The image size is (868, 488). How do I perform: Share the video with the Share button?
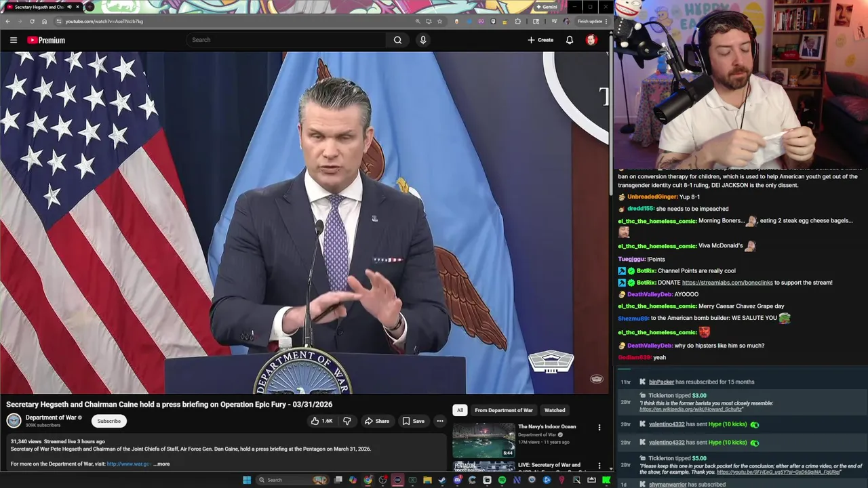[x=377, y=421]
